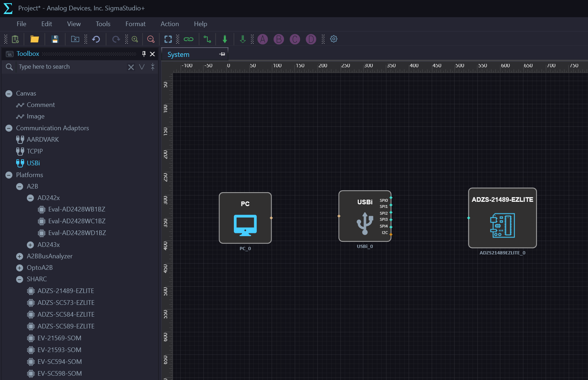The image size is (588, 380).
Task: Select EV-21569-SOM in the toolbox
Action: [59, 338]
